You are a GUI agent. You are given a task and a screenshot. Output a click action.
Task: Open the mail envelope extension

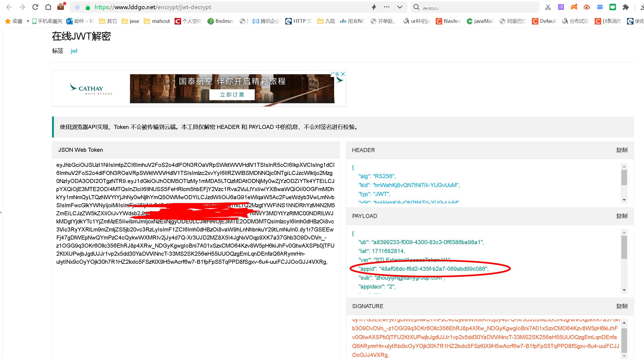coord(600,7)
